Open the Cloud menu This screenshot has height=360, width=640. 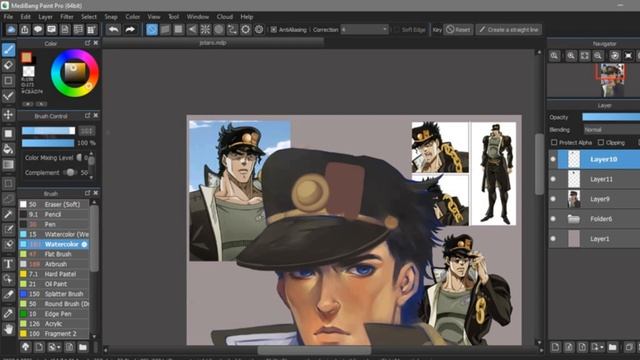tap(224, 17)
